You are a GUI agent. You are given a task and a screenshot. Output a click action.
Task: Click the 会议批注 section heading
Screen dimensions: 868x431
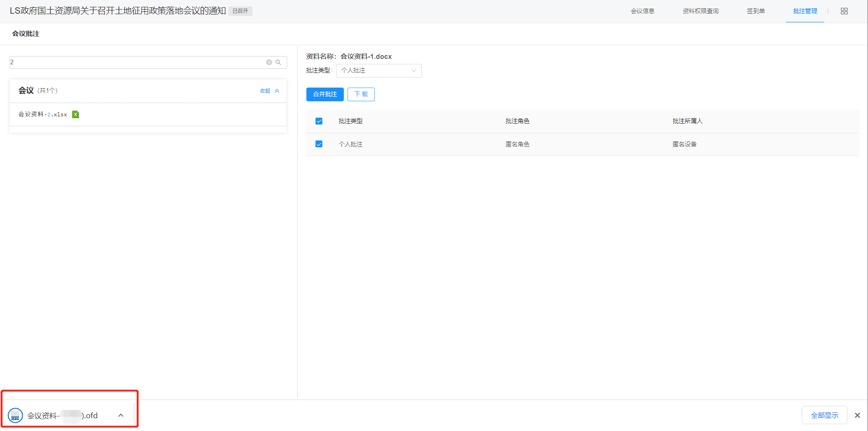[26, 34]
